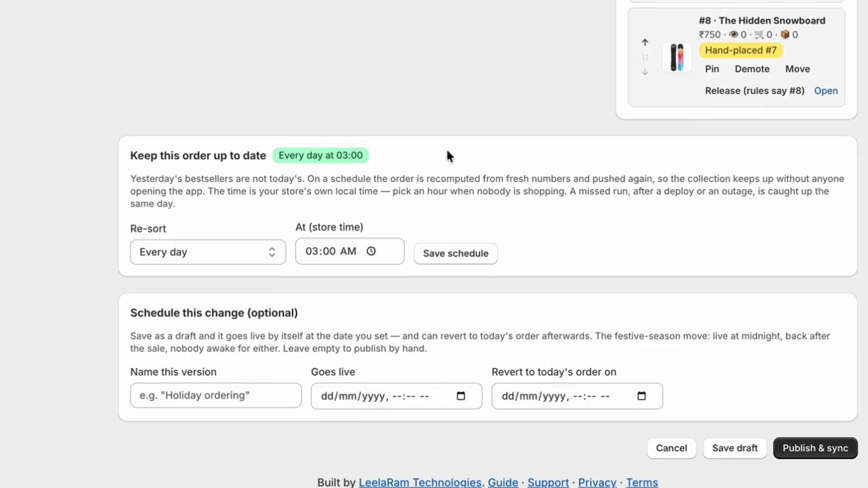Expand the Re-sort Every day dropdown
The width and height of the screenshot is (868, 488).
[208, 252]
